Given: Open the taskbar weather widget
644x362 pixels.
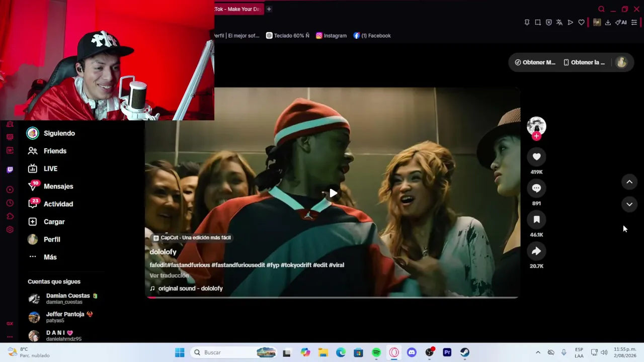Looking at the screenshot, I should click(x=29, y=352).
